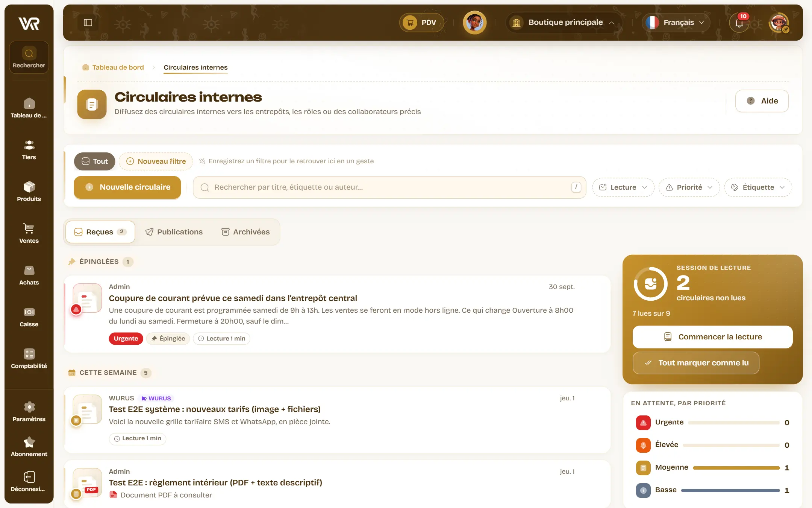Open Abonnement in the sidebar
This screenshot has width=812, height=508.
click(x=29, y=447)
